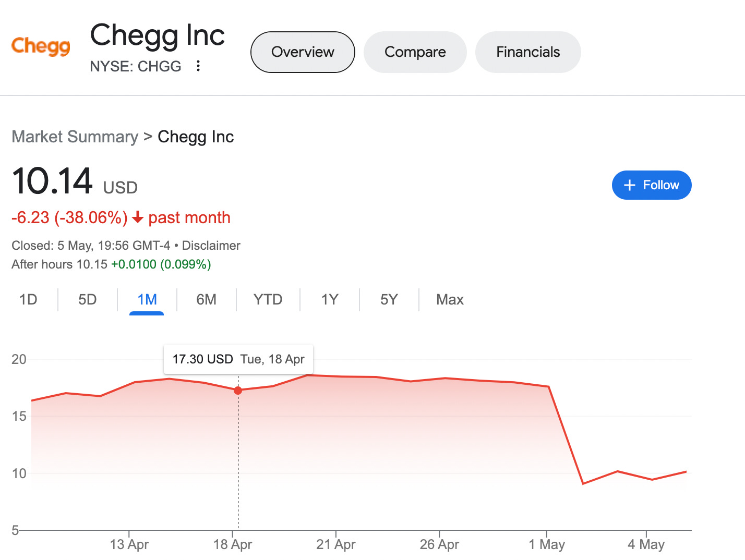Select the Overview tab
The image size is (745, 560).
(x=302, y=52)
